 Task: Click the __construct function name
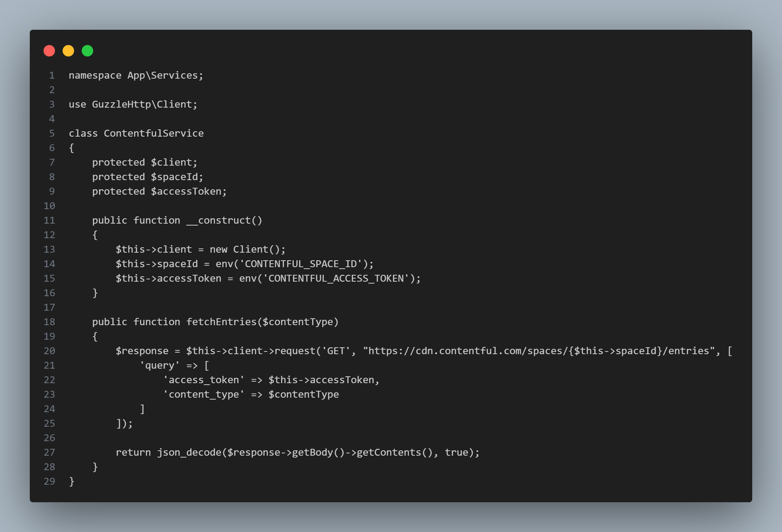pos(218,221)
